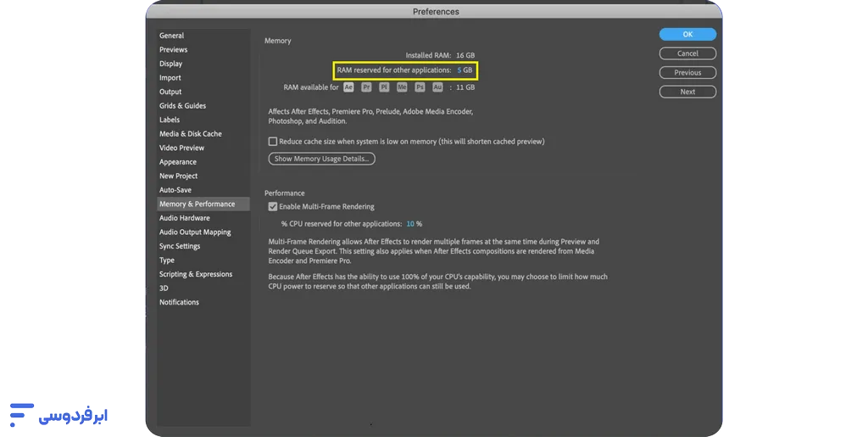
Task: Select the Media & Disk Cache category
Action: [x=191, y=134]
